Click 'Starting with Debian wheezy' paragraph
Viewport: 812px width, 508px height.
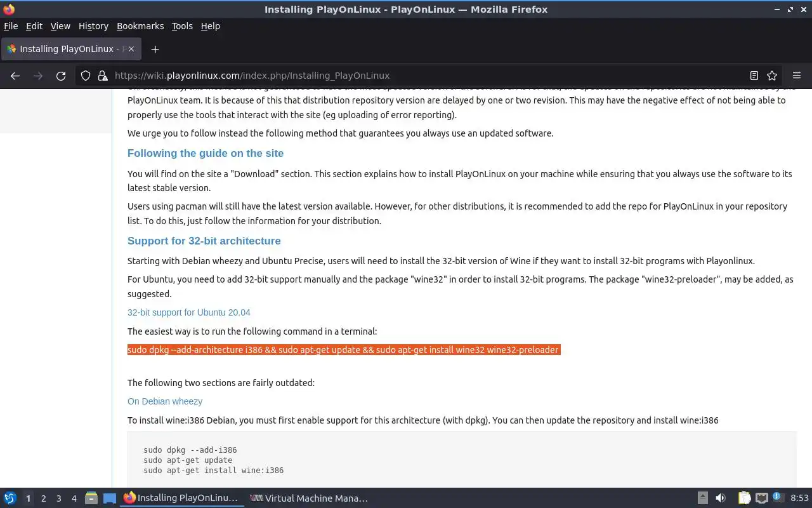441,261
